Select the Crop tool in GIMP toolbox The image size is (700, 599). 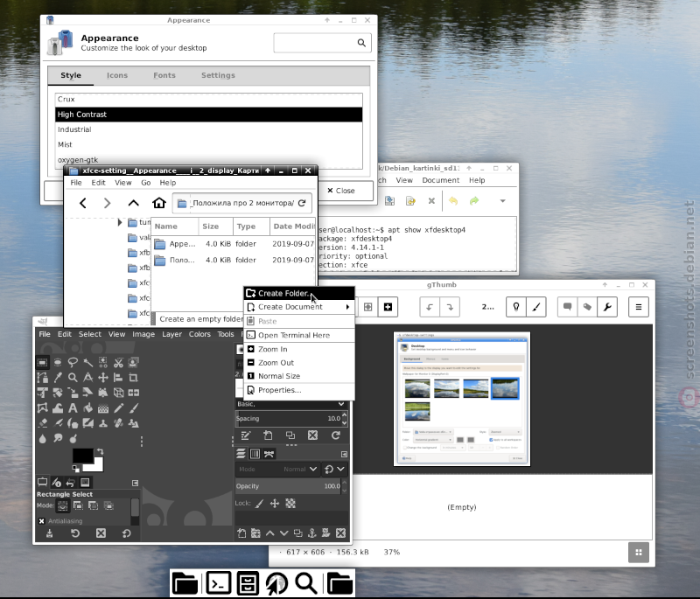(134, 378)
